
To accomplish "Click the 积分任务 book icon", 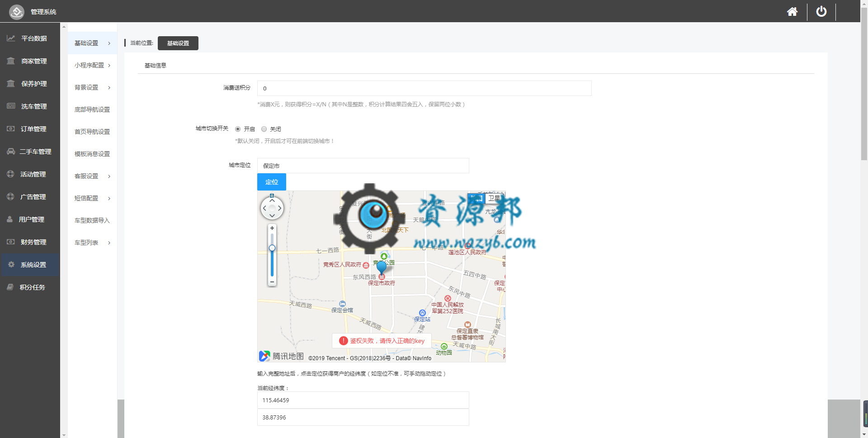I will pos(10,287).
